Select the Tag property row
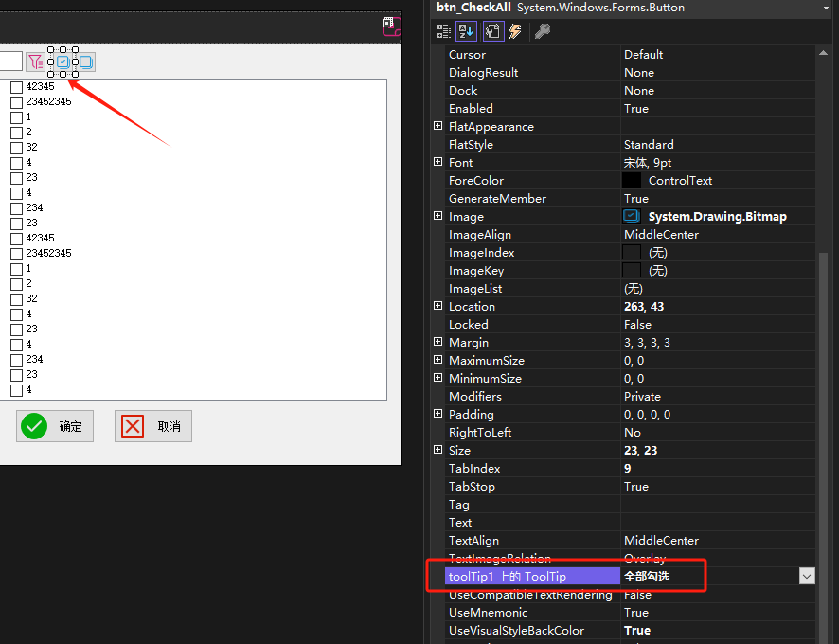839x644 pixels. tap(630, 504)
